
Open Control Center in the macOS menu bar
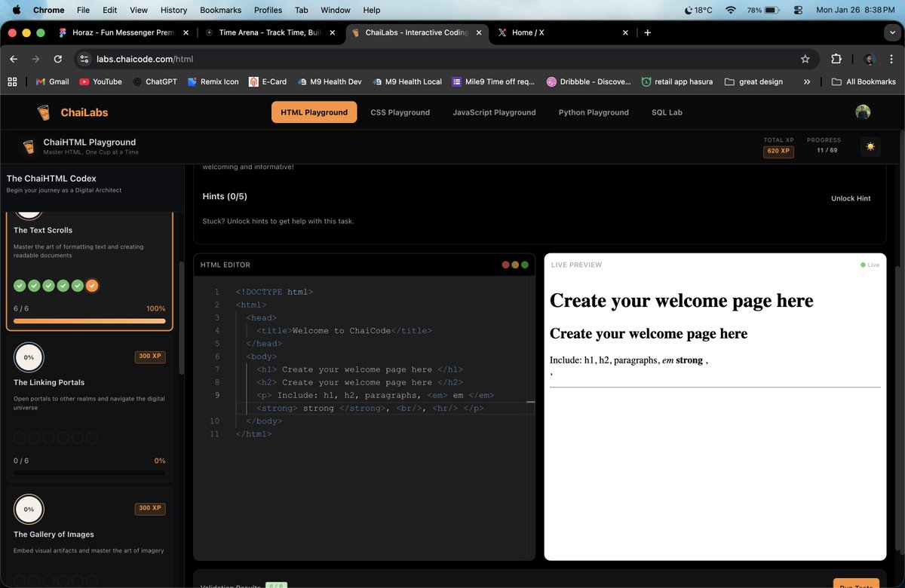tap(799, 10)
